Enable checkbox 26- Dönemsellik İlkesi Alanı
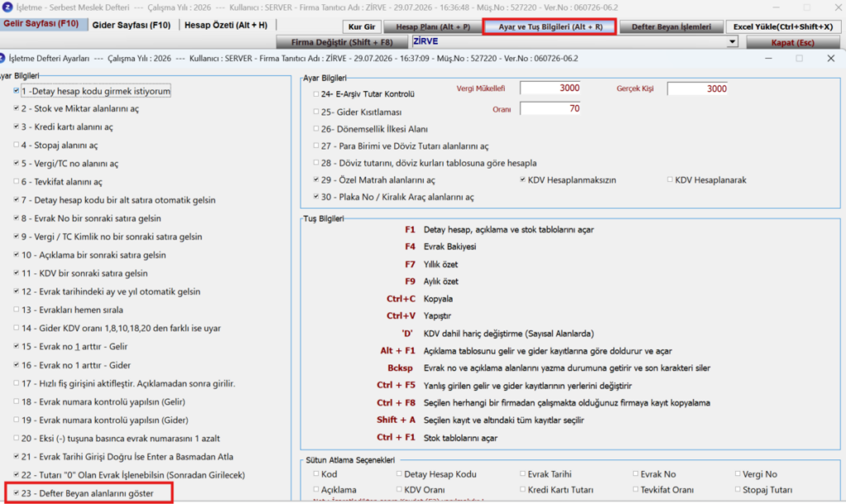 click(x=316, y=129)
